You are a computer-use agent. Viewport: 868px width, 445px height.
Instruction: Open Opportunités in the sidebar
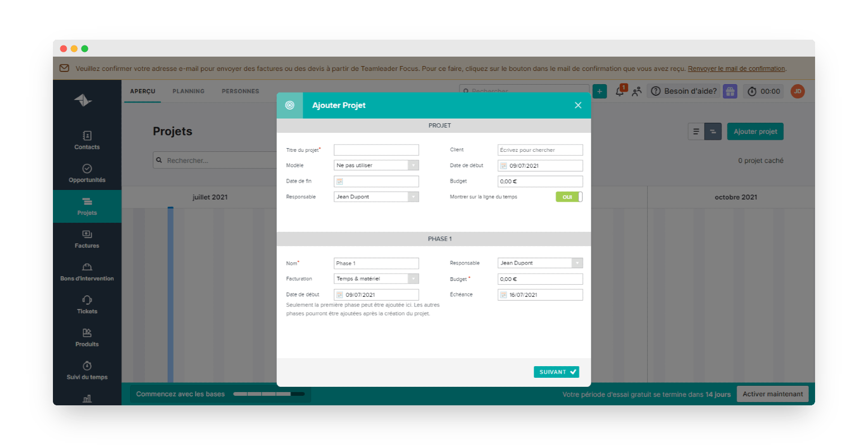[87, 173]
